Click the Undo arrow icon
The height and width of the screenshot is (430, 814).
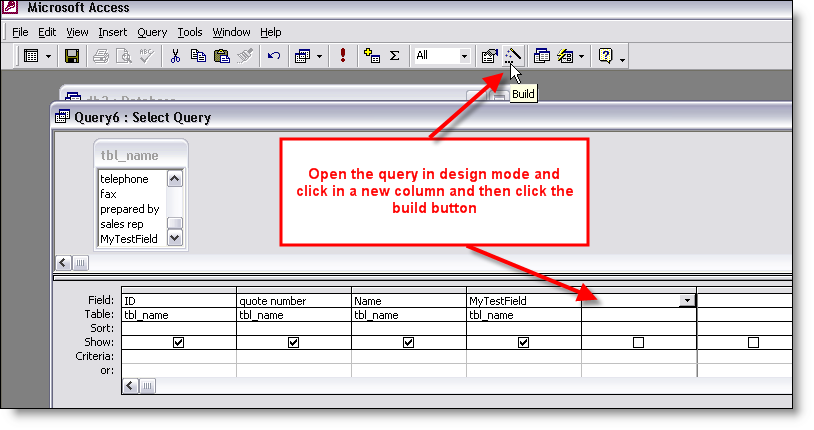[273, 56]
